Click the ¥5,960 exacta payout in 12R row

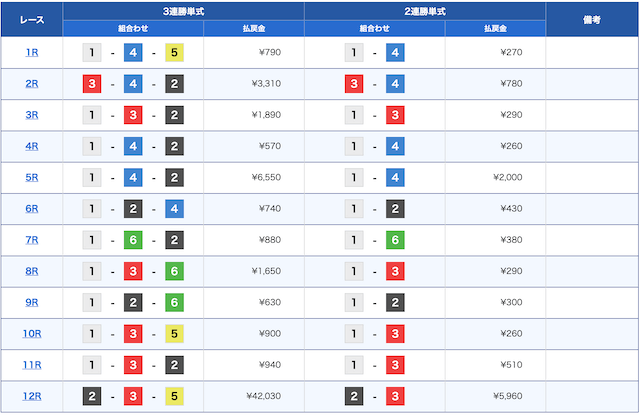(507, 396)
